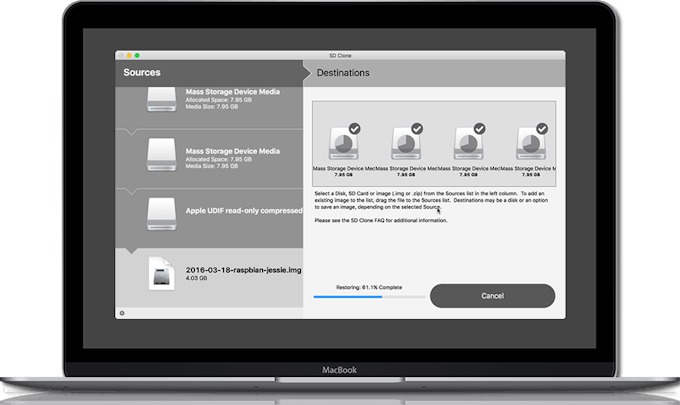Select the first destination disk icon from the left
The width and height of the screenshot is (680, 405).
(x=343, y=143)
